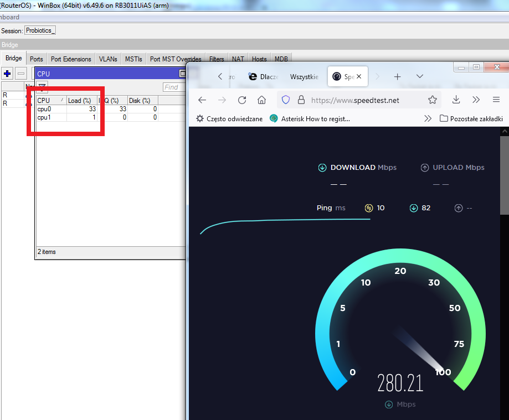509x420 pixels.
Task: Select the cpu0 row
Action: pos(111,109)
